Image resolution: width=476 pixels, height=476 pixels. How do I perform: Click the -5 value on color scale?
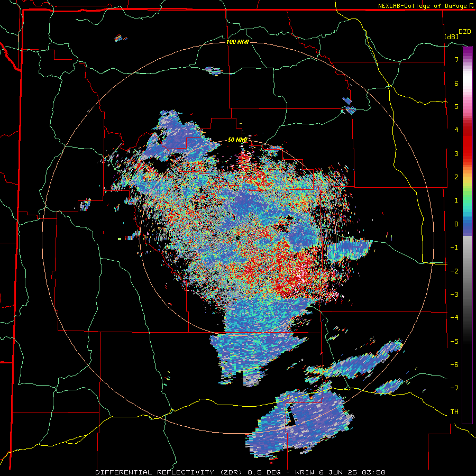pyautogui.click(x=454, y=341)
